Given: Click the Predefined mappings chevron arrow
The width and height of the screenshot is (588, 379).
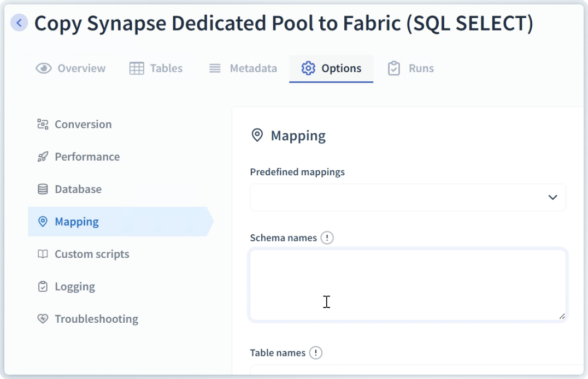Looking at the screenshot, I should tap(552, 197).
